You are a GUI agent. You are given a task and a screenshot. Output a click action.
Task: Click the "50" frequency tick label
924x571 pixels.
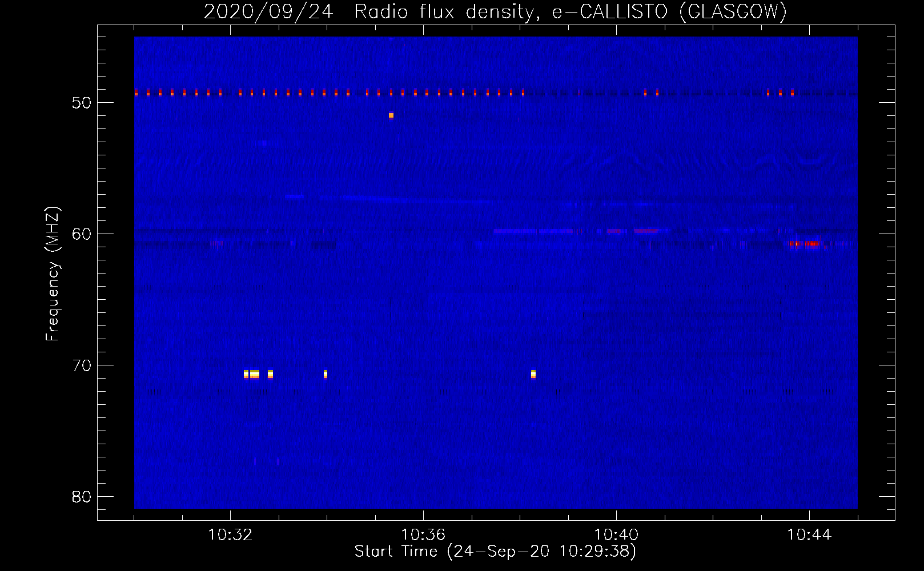tap(82, 103)
